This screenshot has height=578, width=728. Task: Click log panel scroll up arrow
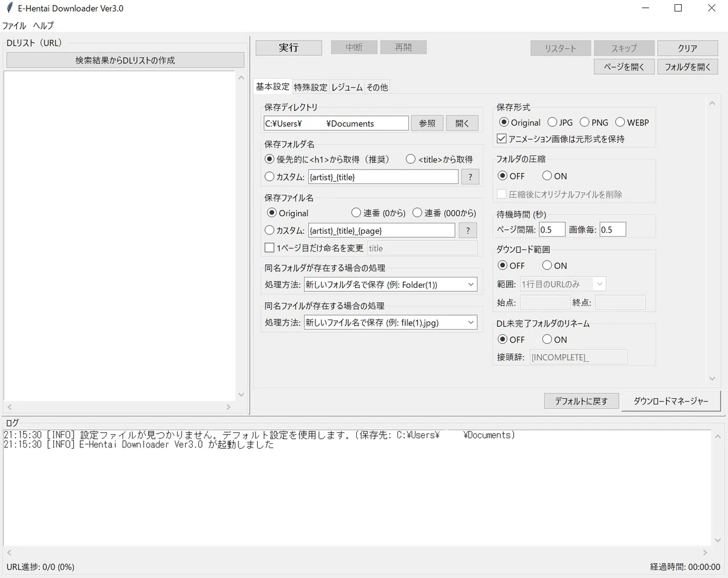coord(718,437)
